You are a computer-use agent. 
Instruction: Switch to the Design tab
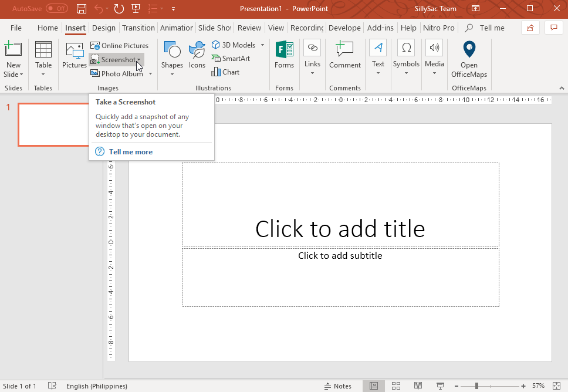(103, 28)
